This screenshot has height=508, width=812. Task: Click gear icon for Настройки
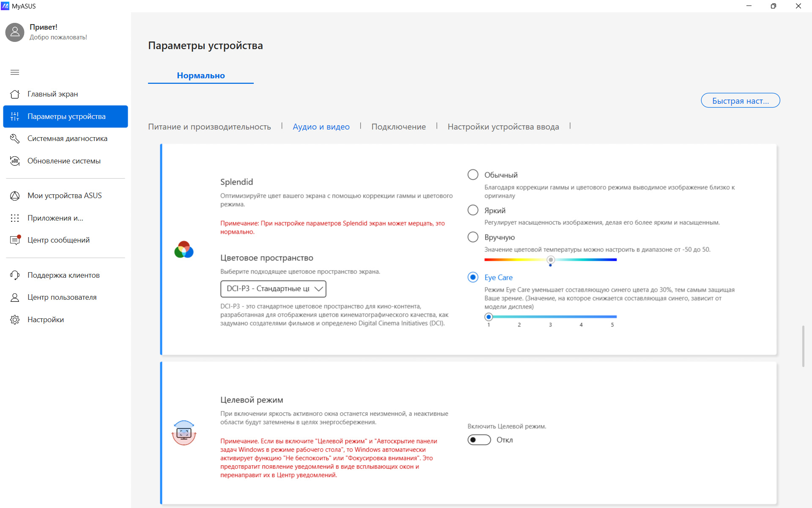pos(15,320)
